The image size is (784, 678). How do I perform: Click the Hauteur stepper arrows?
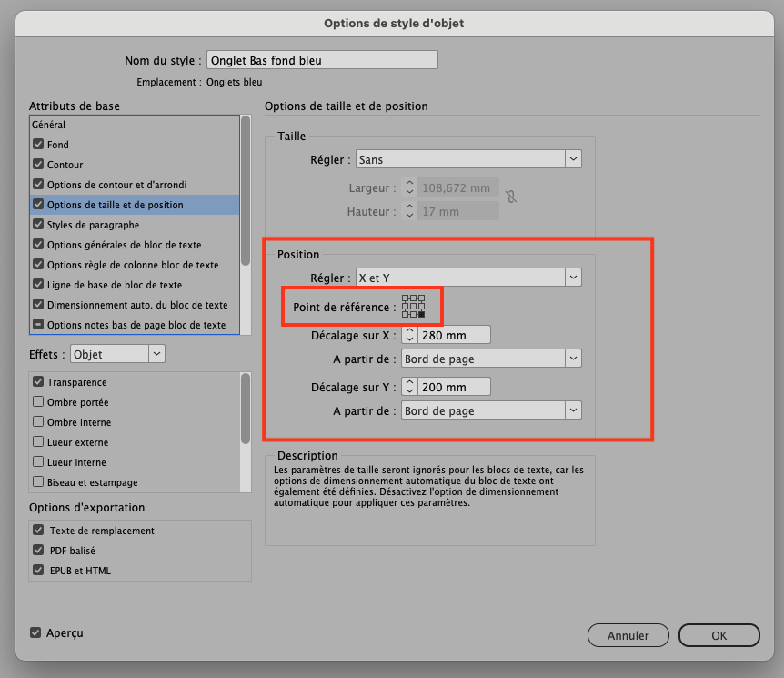pos(409,211)
